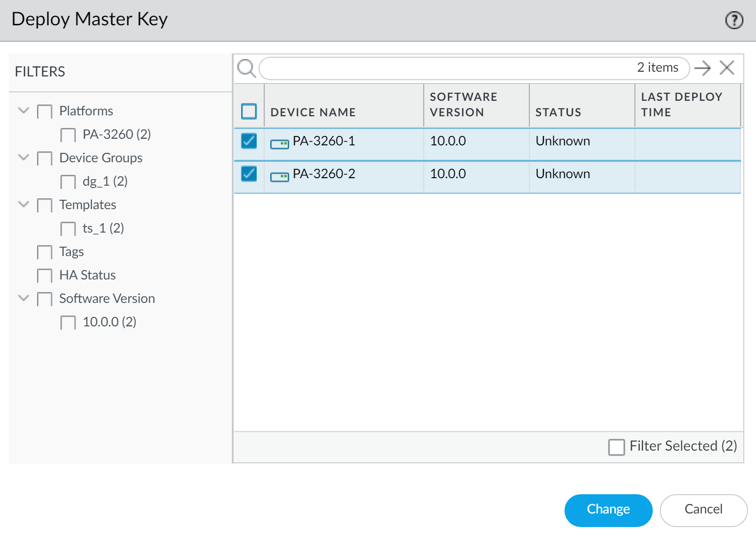The image size is (756, 543).
Task: Click the Change button
Action: pyautogui.click(x=608, y=510)
